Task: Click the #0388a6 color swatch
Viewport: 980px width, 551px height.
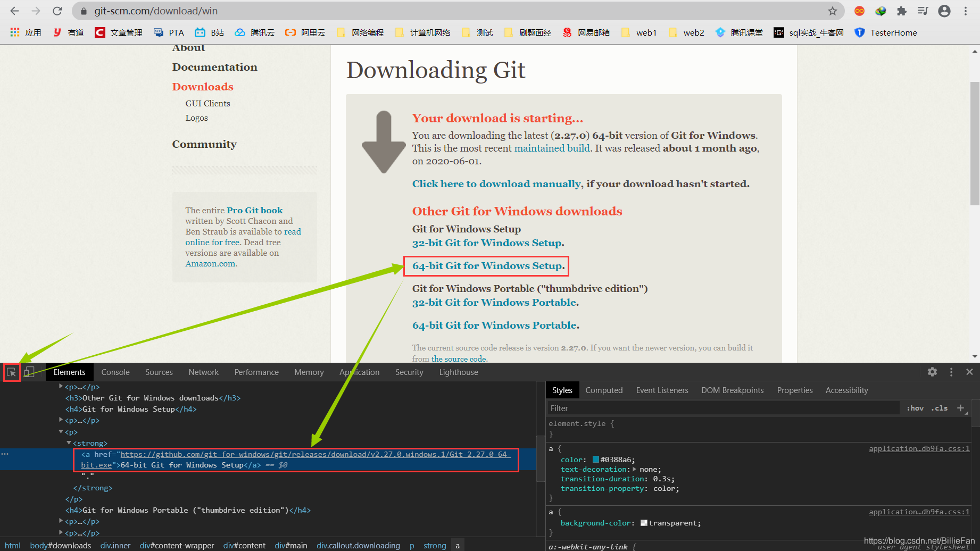Action: (x=596, y=460)
